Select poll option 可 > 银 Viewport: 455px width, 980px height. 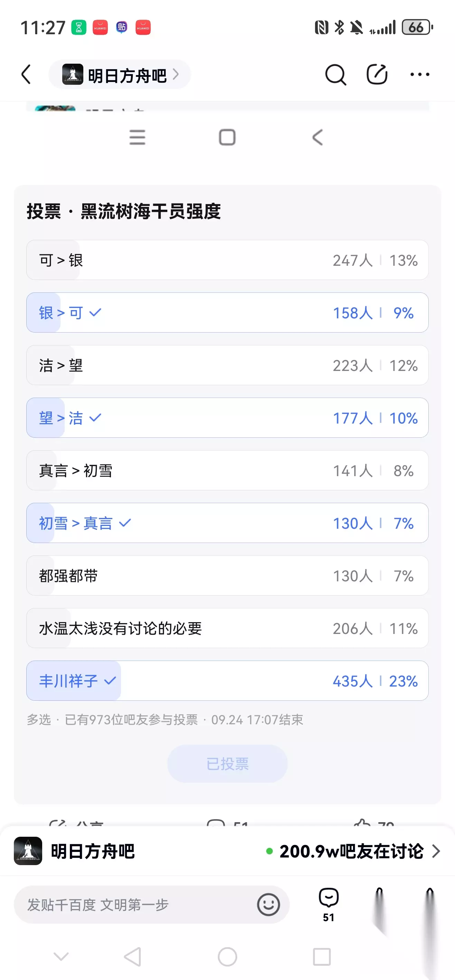[x=227, y=260]
